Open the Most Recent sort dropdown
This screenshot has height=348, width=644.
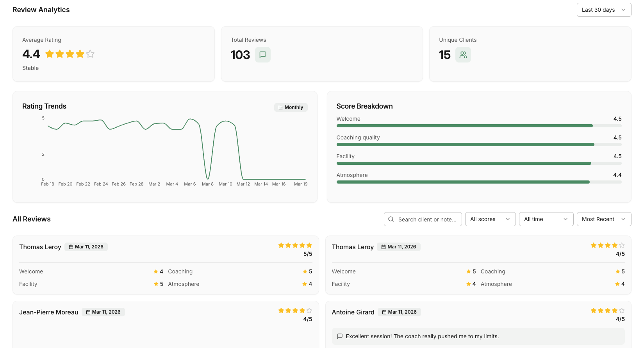[604, 219]
